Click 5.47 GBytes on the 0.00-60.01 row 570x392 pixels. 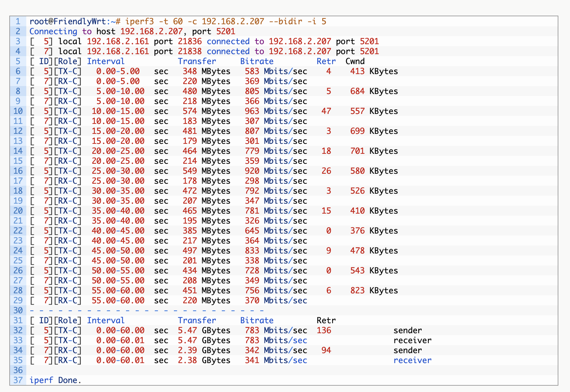(x=204, y=341)
